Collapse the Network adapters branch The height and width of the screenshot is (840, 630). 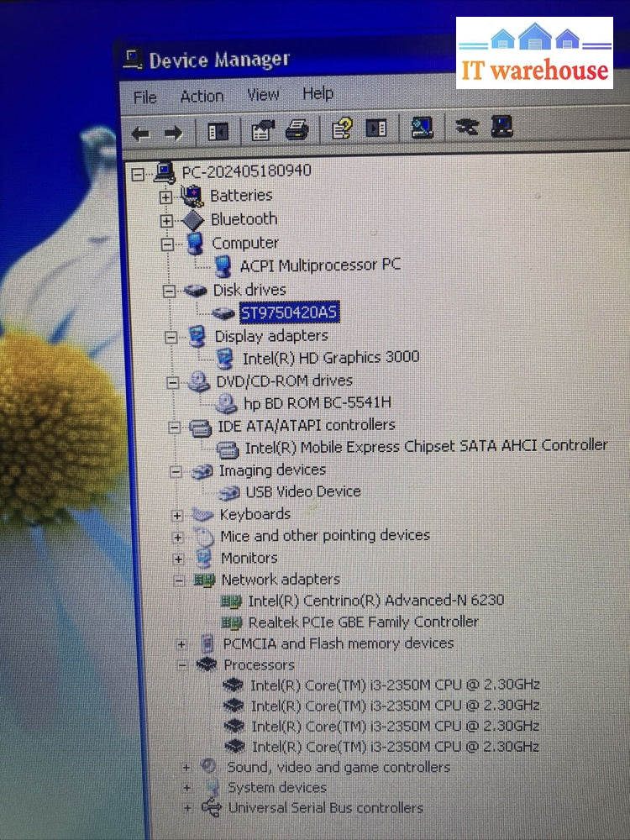point(179,580)
